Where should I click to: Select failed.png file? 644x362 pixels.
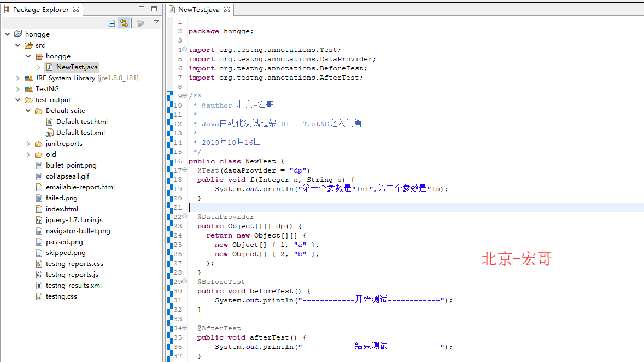61,198
